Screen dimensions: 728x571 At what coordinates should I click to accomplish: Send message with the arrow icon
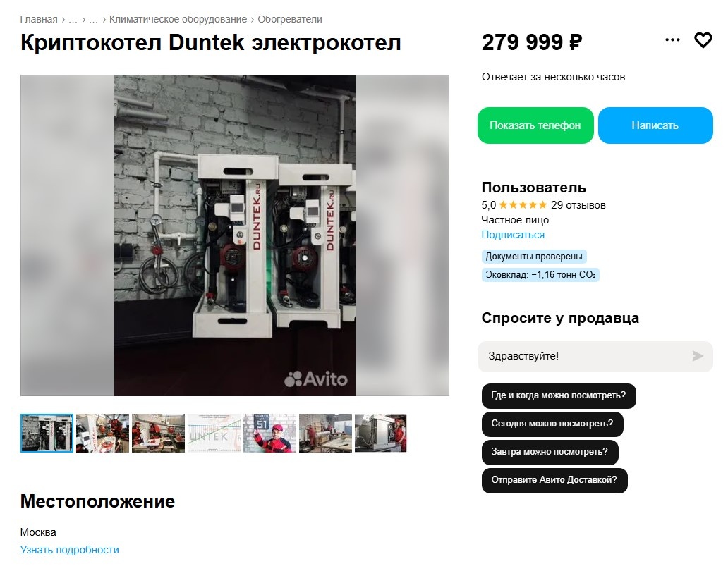698,356
